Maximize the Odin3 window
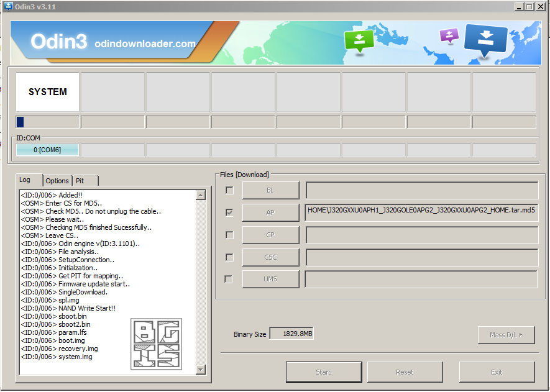This screenshot has width=550, height=392. pyautogui.click(x=529, y=6)
